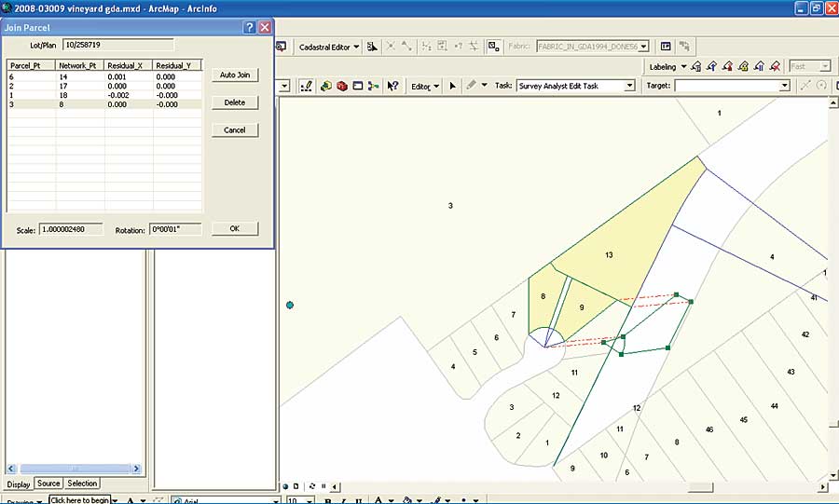Click the Auto Join button

point(235,75)
